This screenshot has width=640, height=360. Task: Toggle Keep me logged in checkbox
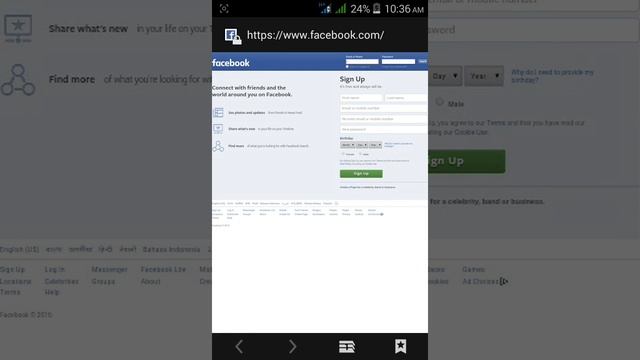coord(347,67)
